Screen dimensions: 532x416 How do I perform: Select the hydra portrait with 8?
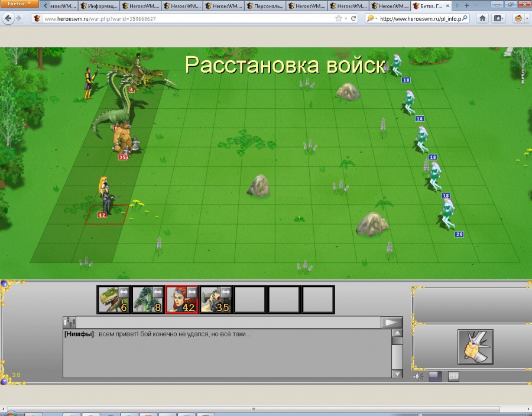click(148, 300)
